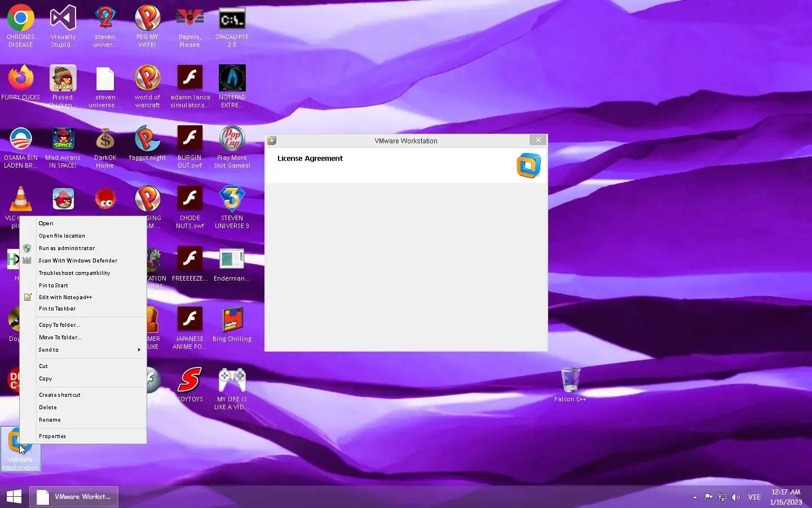Show hidden icons in the system tray
Image resolution: width=812 pixels, height=508 pixels.
tap(695, 497)
